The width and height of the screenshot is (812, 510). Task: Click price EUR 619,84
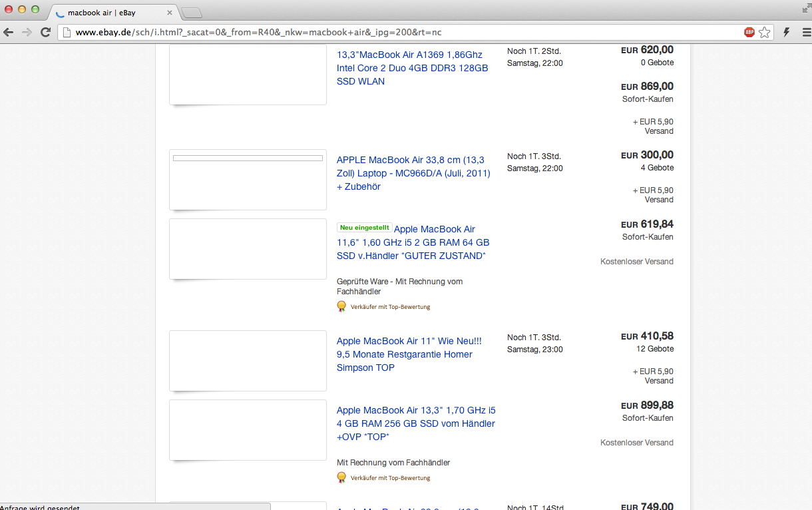647,224
